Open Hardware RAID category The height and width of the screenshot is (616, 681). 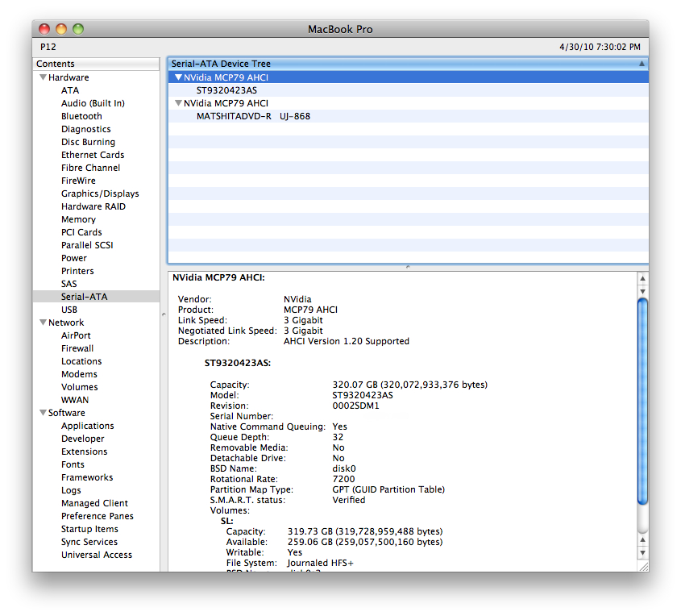tap(93, 206)
